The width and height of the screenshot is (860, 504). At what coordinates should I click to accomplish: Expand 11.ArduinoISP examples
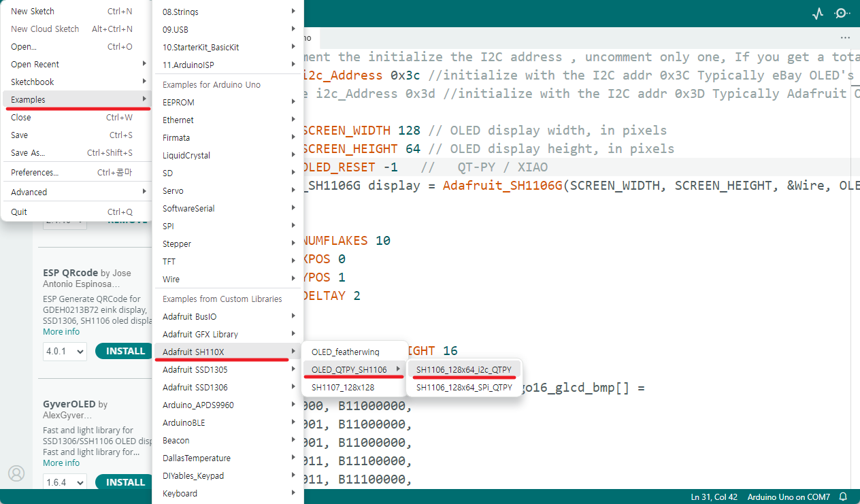coord(228,65)
